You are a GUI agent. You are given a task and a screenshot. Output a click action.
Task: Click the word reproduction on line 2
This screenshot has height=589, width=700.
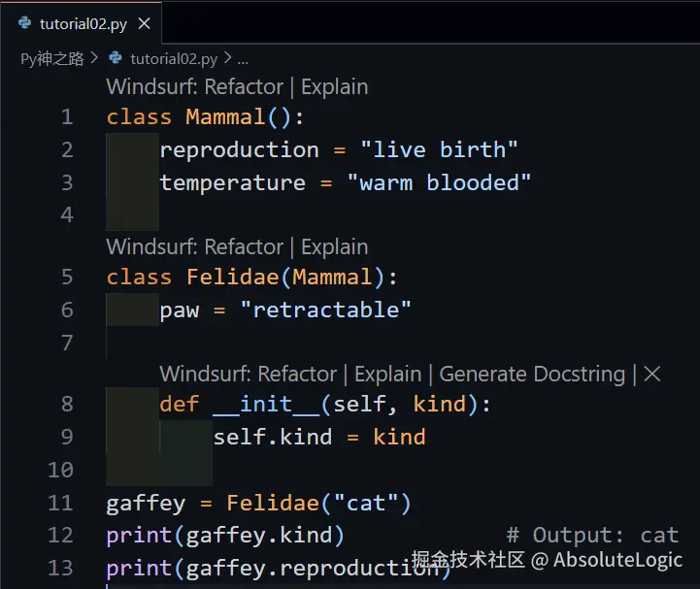tap(239, 150)
